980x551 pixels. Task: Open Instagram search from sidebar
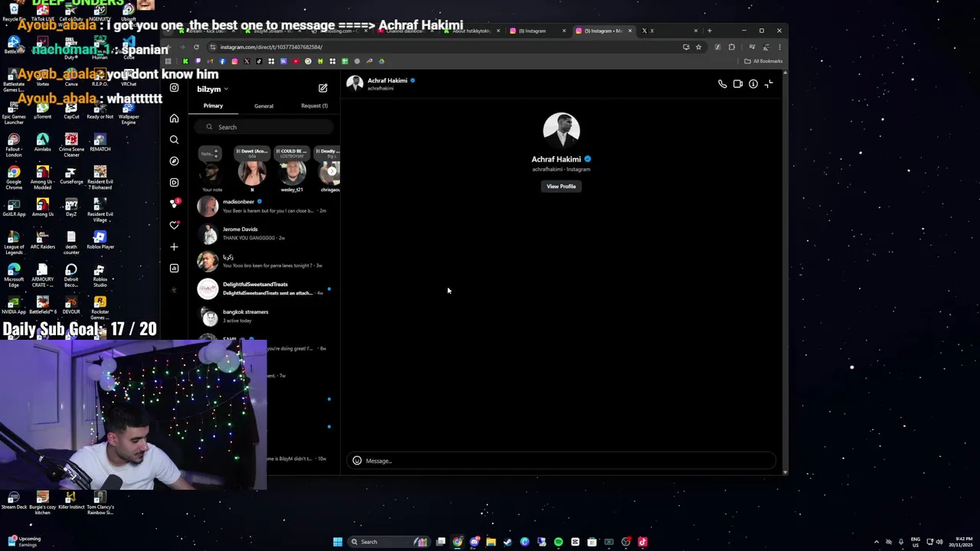pos(174,140)
